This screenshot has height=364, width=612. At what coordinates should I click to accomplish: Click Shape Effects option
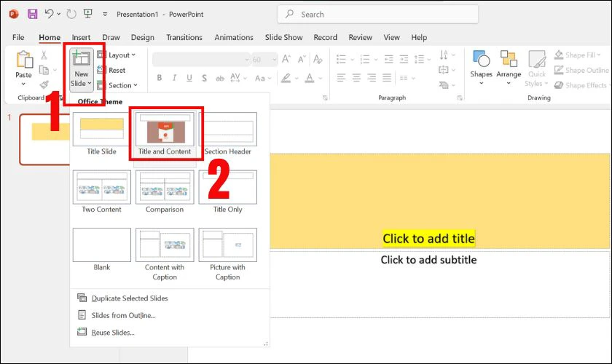pos(581,85)
